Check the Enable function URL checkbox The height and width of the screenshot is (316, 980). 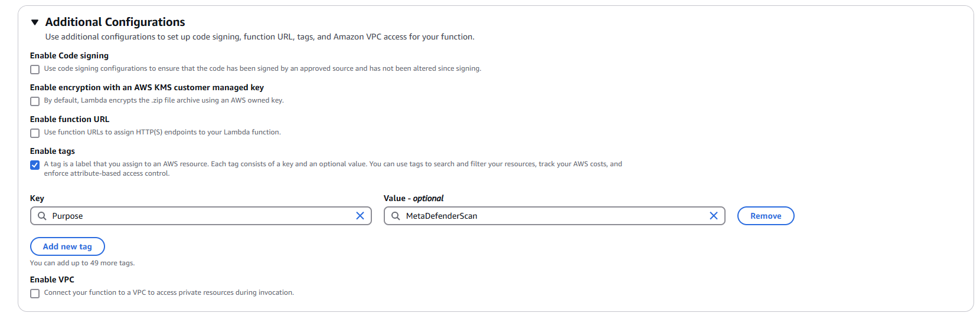point(35,133)
